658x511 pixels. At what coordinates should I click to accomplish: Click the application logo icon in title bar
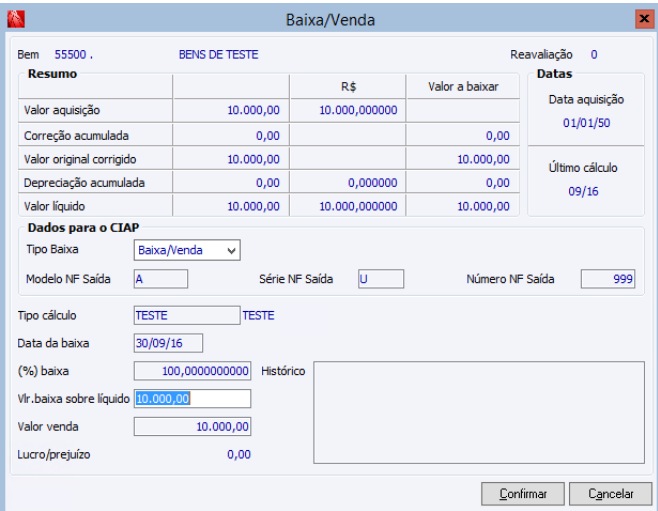16,18
